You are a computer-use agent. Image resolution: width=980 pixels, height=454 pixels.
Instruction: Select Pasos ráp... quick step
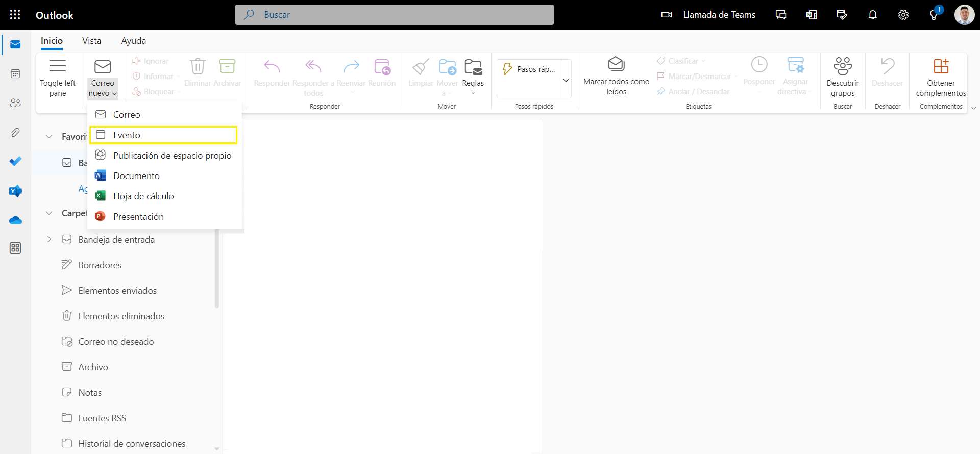(x=529, y=69)
